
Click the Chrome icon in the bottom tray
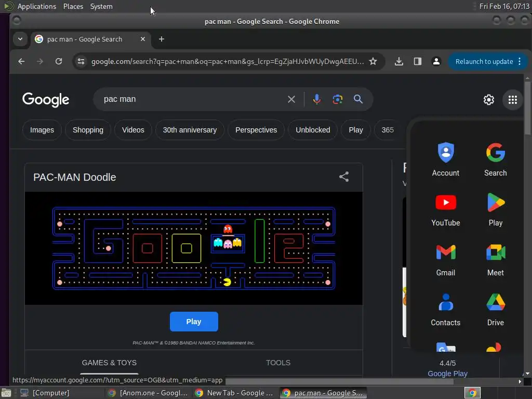tap(472, 393)
